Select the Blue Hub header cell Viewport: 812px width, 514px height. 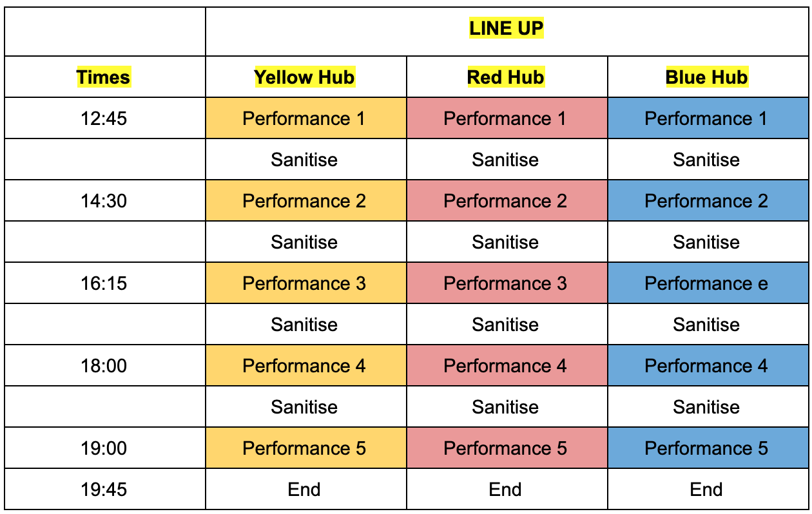click(708, 77)
